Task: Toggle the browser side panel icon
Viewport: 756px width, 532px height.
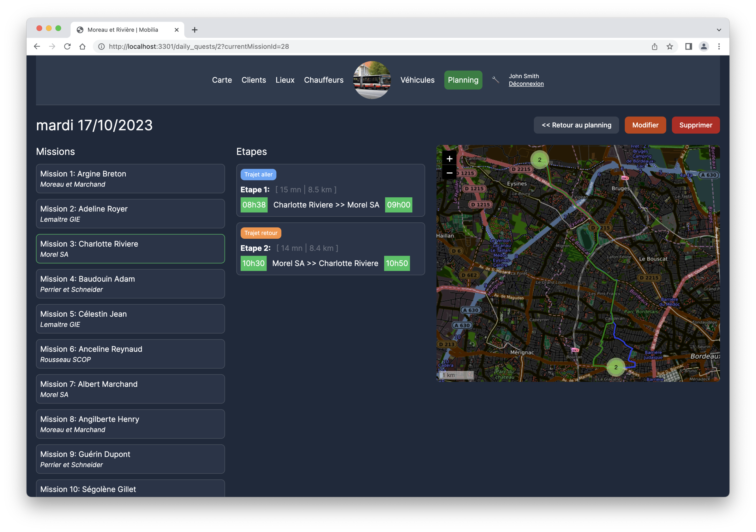Action: (x=688, y=46)
